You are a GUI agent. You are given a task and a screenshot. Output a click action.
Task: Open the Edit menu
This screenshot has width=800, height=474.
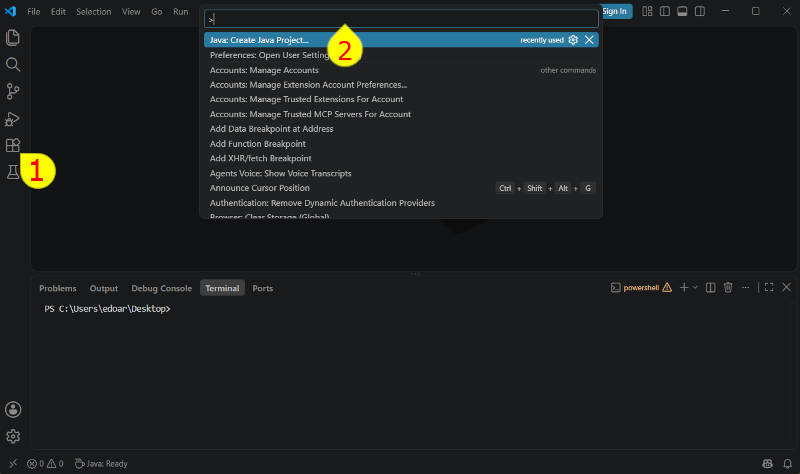[58, 11]
